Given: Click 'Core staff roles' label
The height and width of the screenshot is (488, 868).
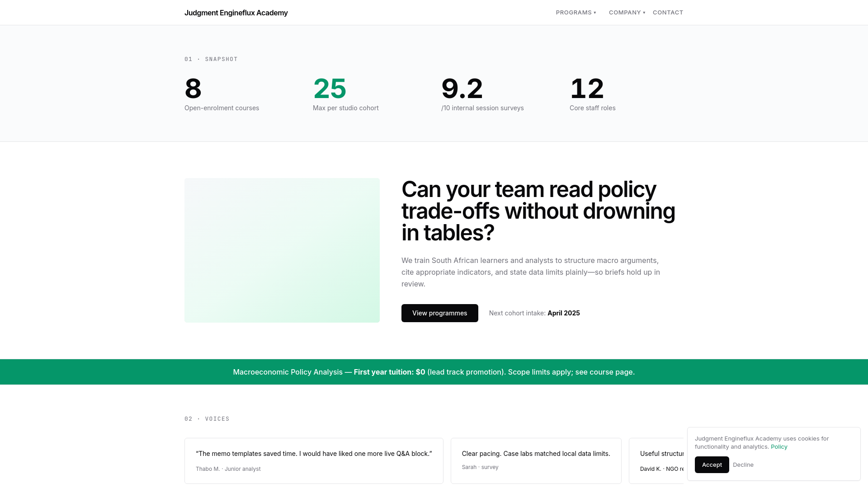Looking at the screenshot, I should [592, 108].
